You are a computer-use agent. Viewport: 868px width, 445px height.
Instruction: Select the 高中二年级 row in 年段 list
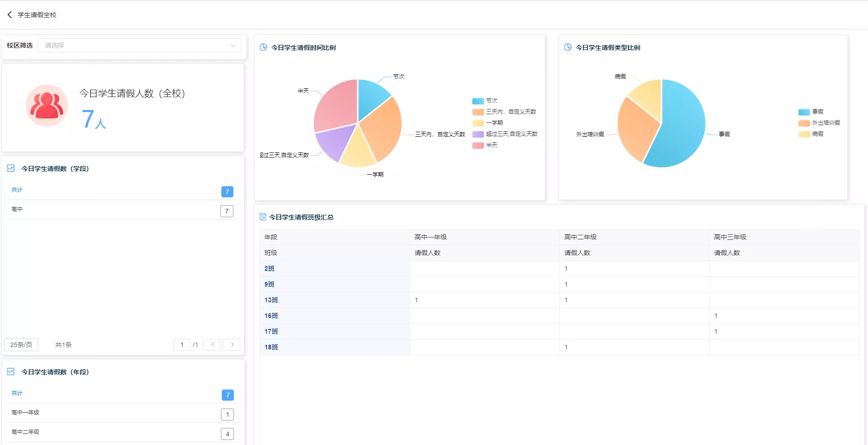click(122, 433)
